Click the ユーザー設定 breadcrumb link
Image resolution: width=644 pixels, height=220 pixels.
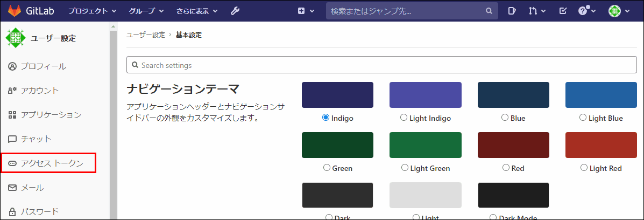point(145,35)
